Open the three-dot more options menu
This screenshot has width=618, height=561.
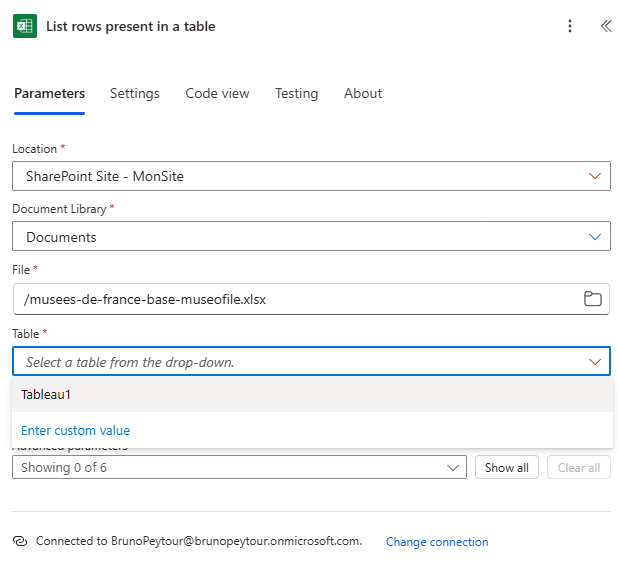point(570,26)
